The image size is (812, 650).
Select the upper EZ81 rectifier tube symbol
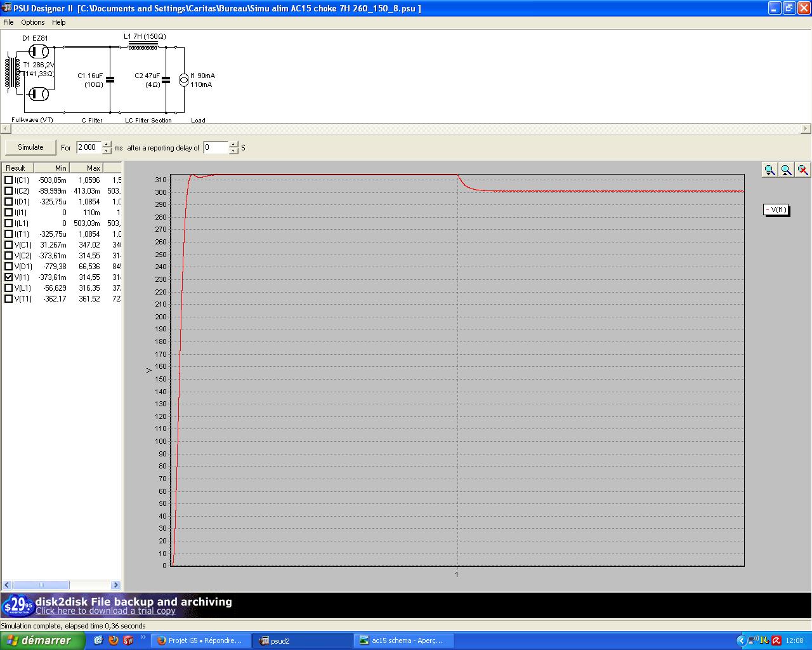coord(39,51)
